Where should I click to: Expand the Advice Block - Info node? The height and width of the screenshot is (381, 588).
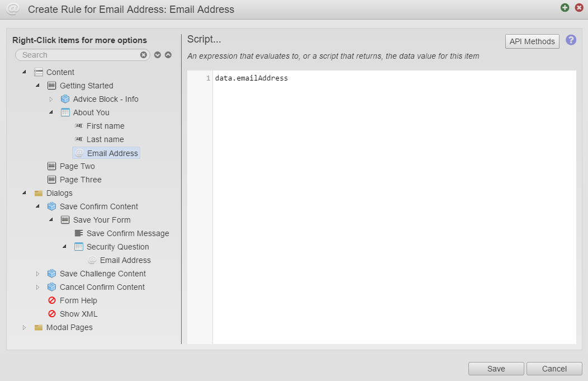coord(50,98)
